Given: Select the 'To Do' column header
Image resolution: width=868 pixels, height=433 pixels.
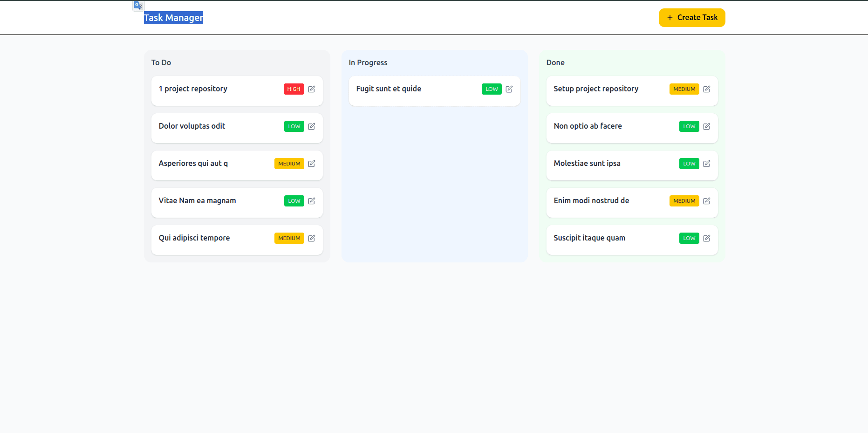Looking at the screenshot, I should pos(161,62).
